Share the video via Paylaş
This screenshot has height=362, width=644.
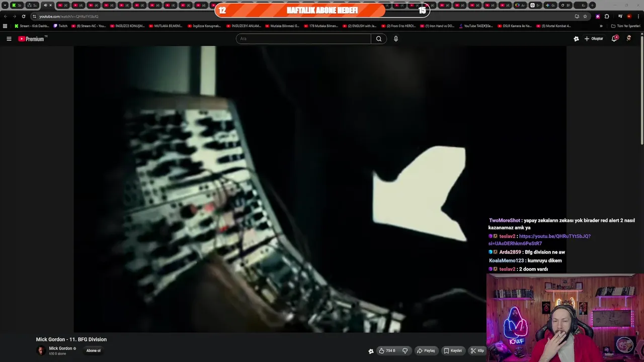click(426, 350)
